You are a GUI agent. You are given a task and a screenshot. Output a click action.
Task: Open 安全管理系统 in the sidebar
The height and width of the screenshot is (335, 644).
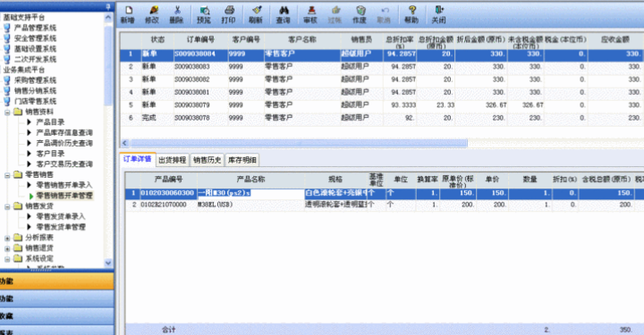point(35,38)
